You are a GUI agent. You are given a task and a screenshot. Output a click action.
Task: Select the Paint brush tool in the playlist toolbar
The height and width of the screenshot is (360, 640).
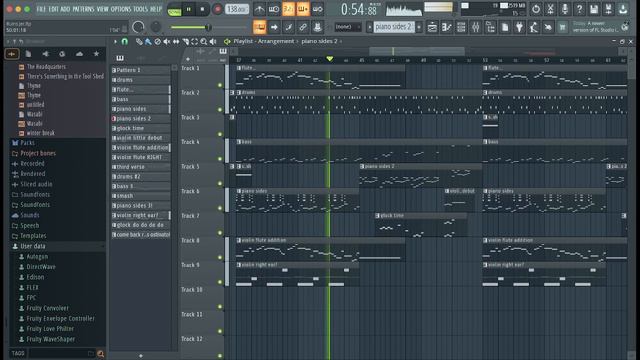point(148,42)
